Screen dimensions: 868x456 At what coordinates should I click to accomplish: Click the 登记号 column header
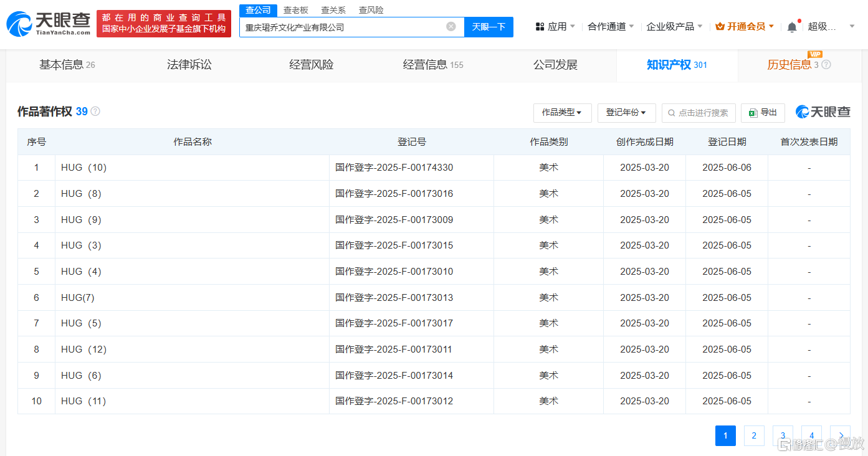tap(412, 142)
